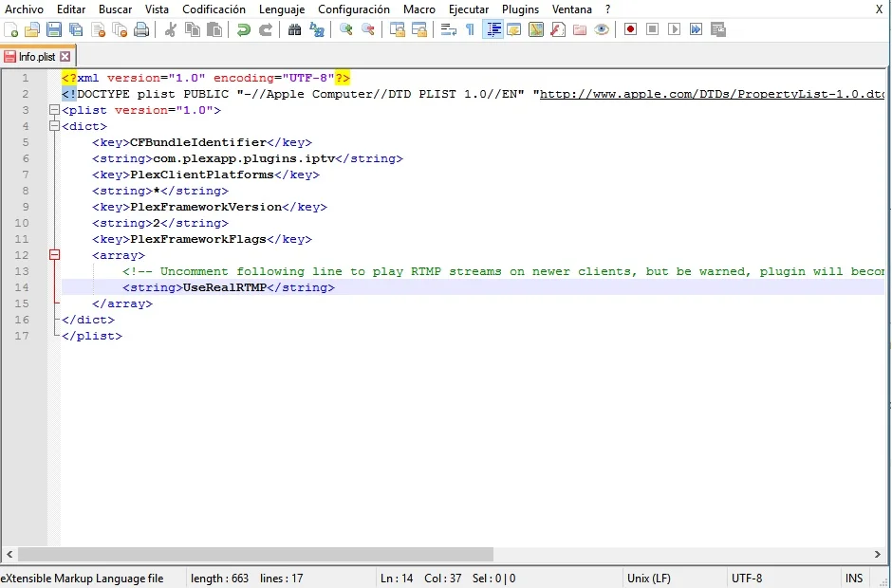Toggle show all characters pilcrow icon
This screenshot has width=892, height=588.
pyautogui.click(x=470, y=30)
